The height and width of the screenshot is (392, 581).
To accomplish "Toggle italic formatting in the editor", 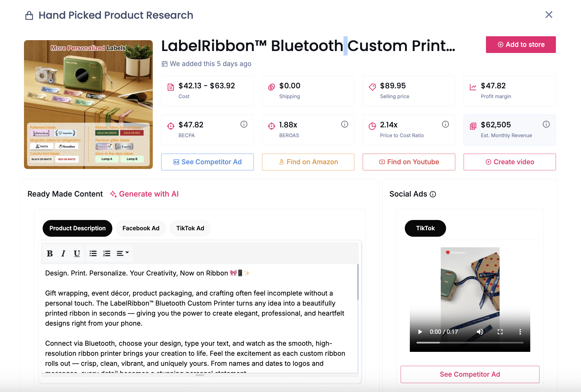I will pyautogui.click(x=63, y=253).
